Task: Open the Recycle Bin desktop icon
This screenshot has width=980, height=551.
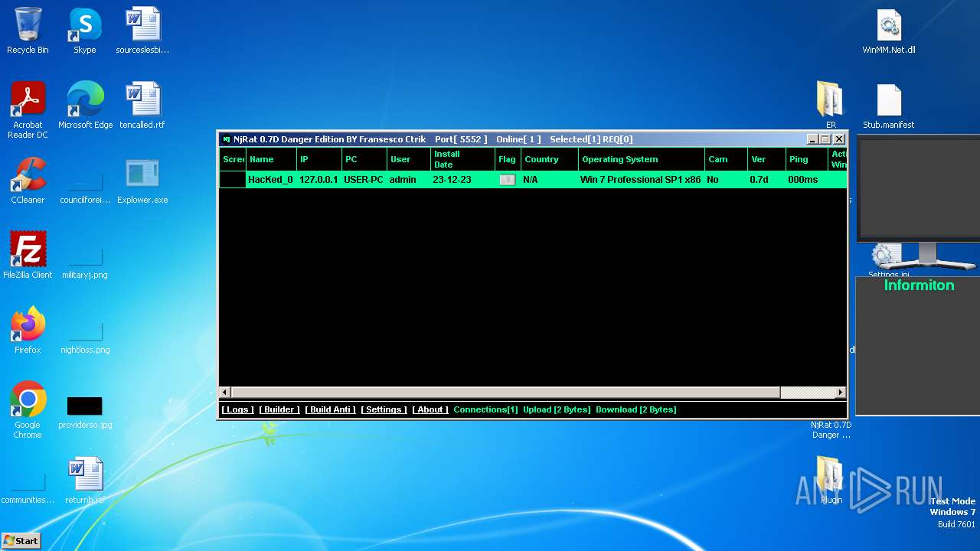Action: point(28,31)
